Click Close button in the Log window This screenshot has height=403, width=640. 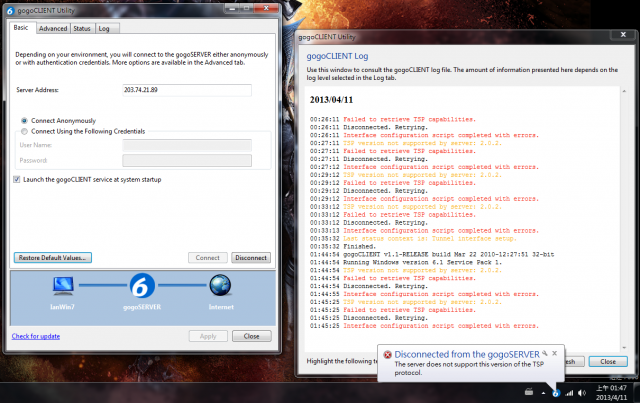pos(608,361)
